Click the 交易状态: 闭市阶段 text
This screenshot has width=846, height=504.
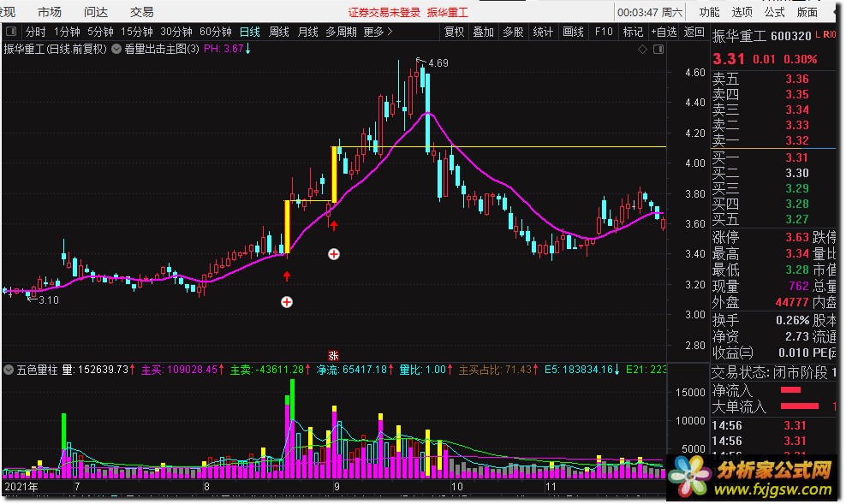coord(770,372)
